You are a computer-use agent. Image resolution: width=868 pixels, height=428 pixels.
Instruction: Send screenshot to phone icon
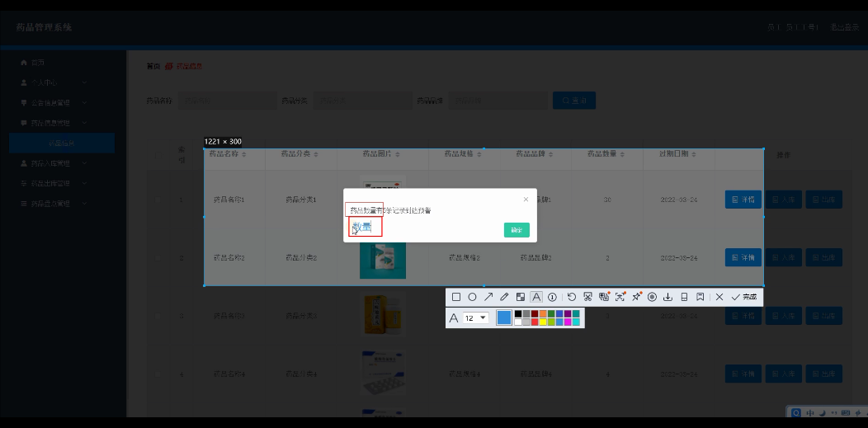684,297
